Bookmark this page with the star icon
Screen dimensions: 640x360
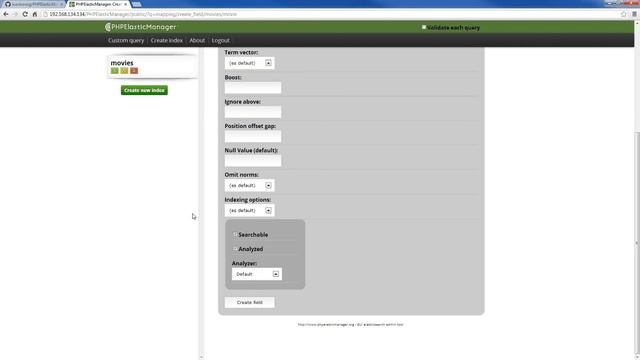pos(624,14)
